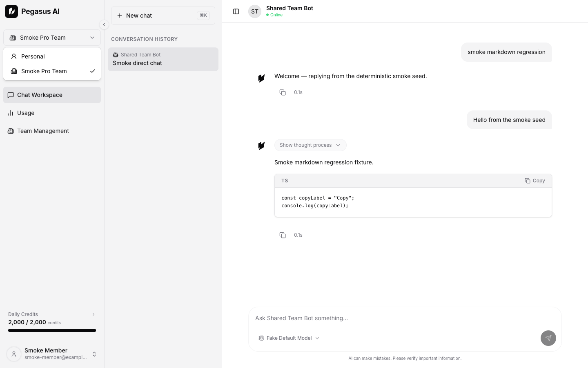Start a New chat

pyautogui.click(x=163, y=16)
